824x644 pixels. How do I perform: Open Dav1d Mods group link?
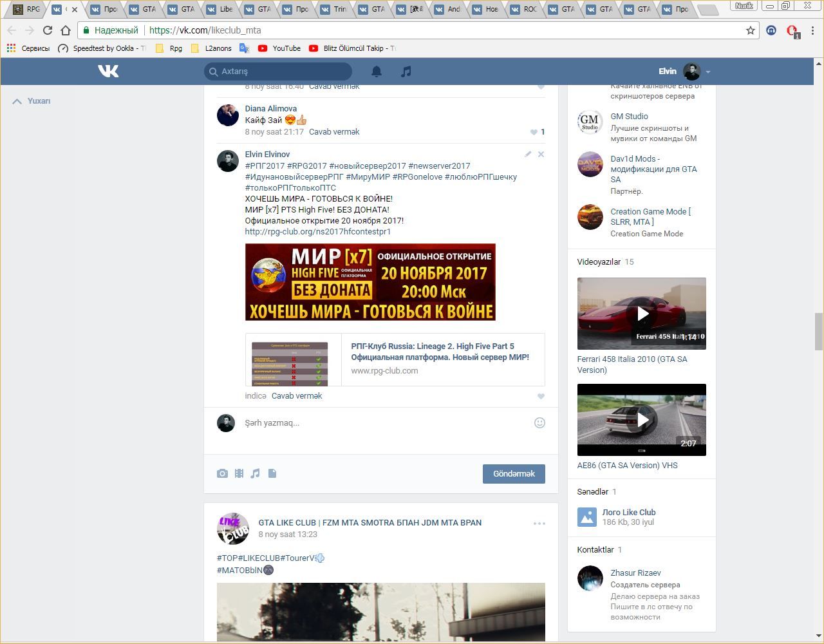pyautogui.click(x=654, y=169)
